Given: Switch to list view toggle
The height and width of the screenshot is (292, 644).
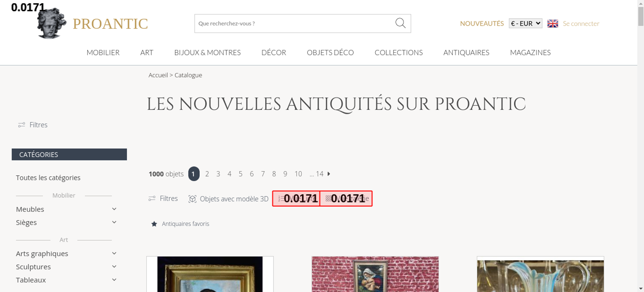Looking at the screenshot, I should point(296,198).
